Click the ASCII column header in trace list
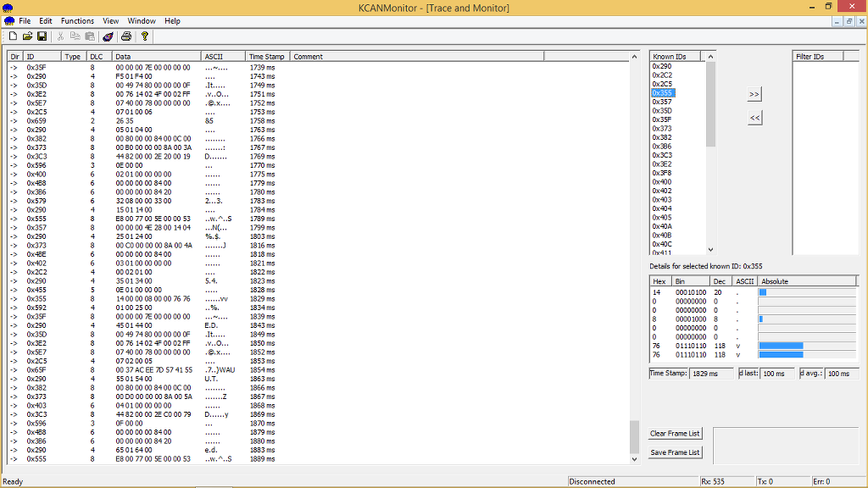Screen dimensions: 868x488 [x=223, y=57]
